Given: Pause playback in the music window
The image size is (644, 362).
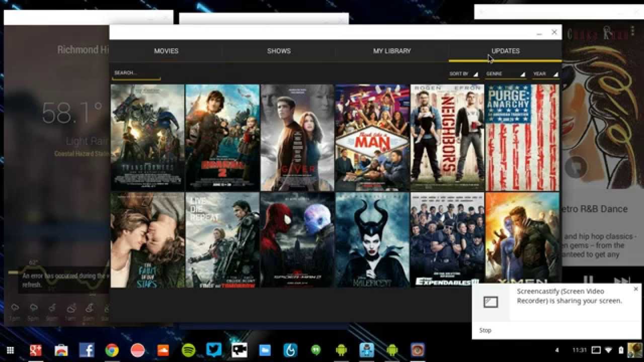Looking at the screenshot, I should coord(588,279).
